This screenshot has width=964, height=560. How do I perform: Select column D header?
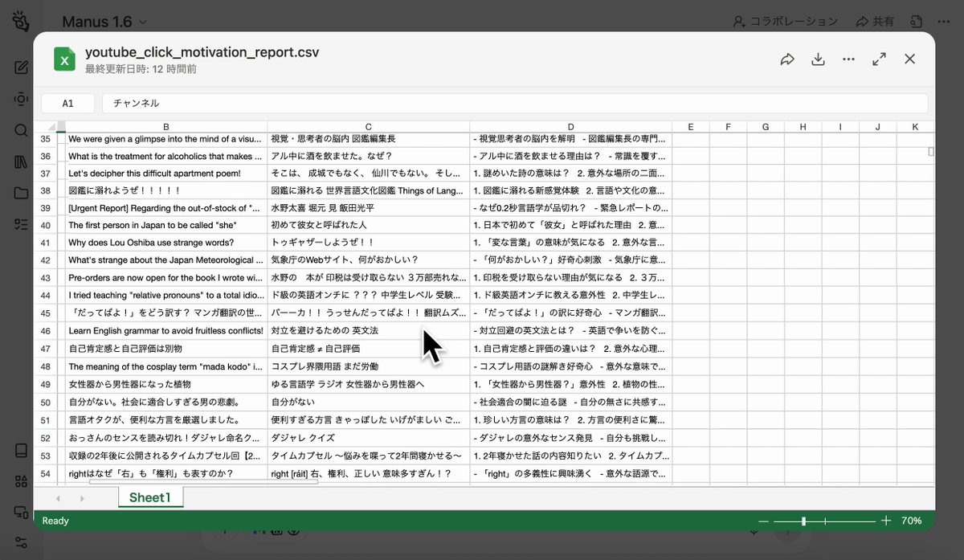coord(571,126)
